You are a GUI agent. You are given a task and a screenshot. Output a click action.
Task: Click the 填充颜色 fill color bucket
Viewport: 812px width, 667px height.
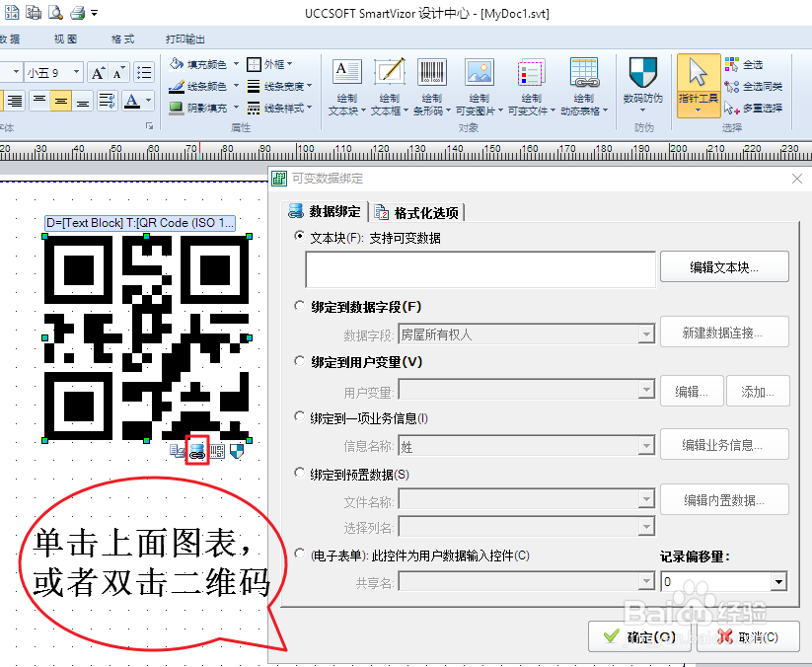177,64
